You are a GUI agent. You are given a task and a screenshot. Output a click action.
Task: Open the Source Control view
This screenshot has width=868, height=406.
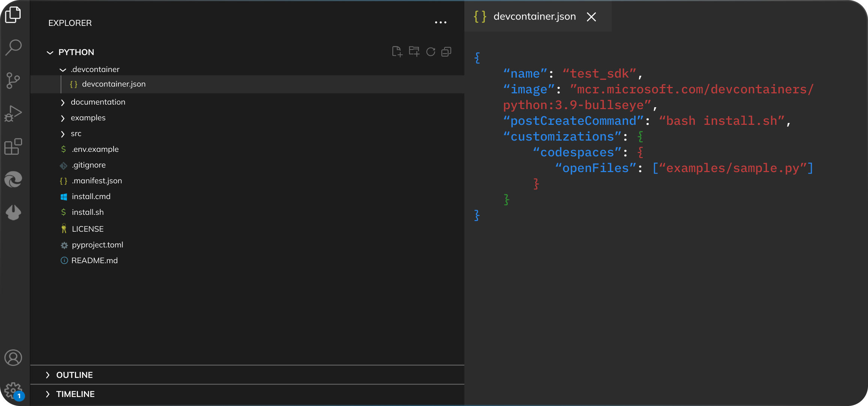tap(13, 80)
